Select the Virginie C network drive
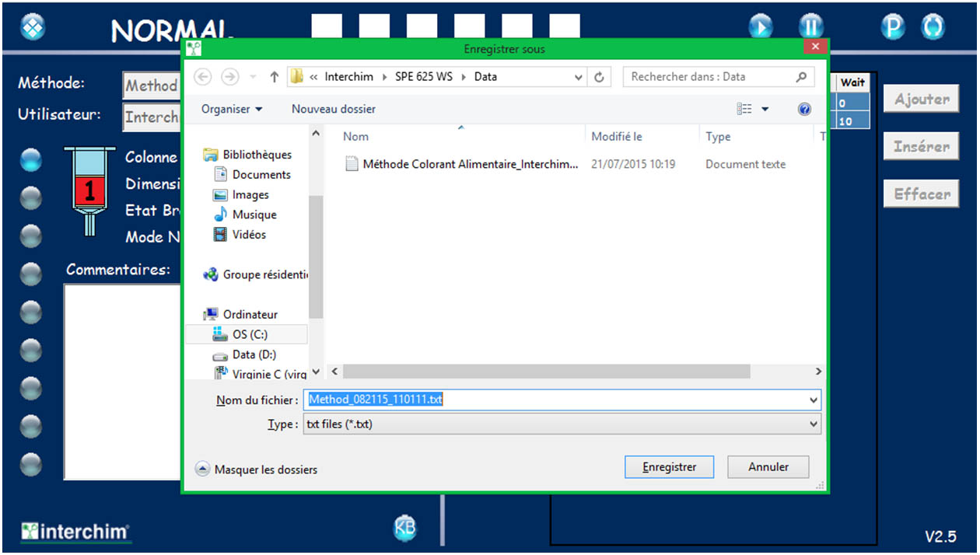The width and height of the screenshot is (980, 555). click(x=261, y=374)
